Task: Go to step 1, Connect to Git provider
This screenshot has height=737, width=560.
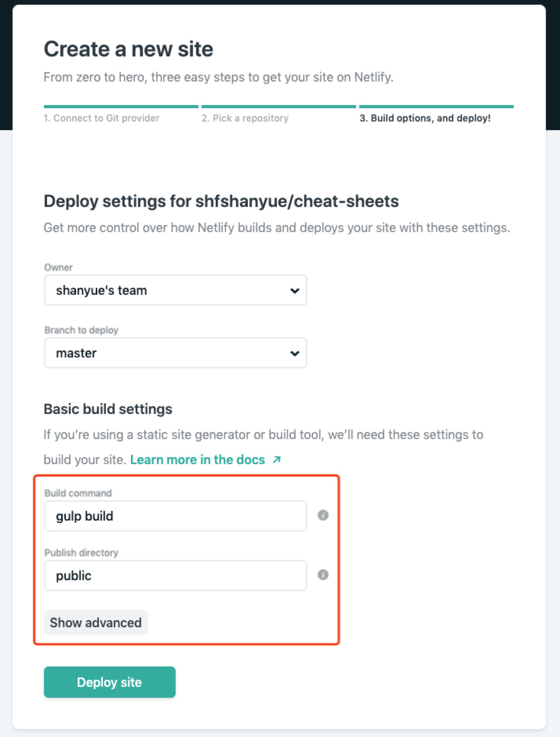Action: point(102,118)
